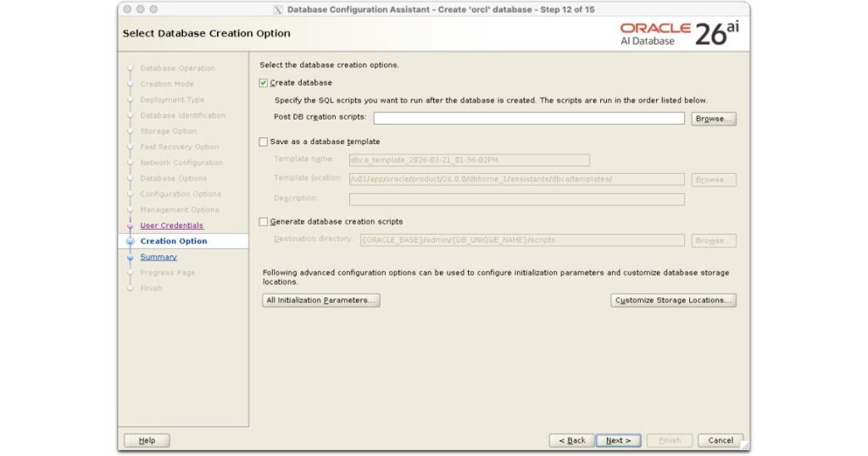Screen dimensions: 868x456
Task: Click the Summary step bullet icon
Action: 130,258
